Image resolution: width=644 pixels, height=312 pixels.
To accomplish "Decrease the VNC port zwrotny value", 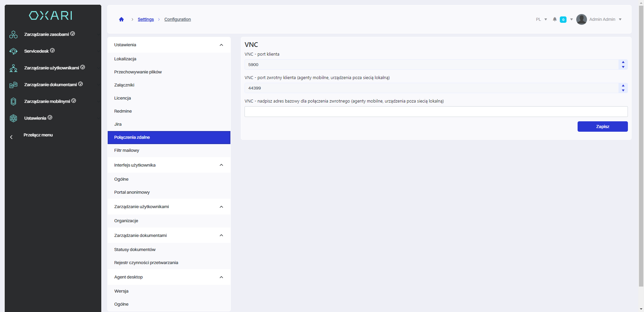I will pyautogui.click(x=623, y=90).
